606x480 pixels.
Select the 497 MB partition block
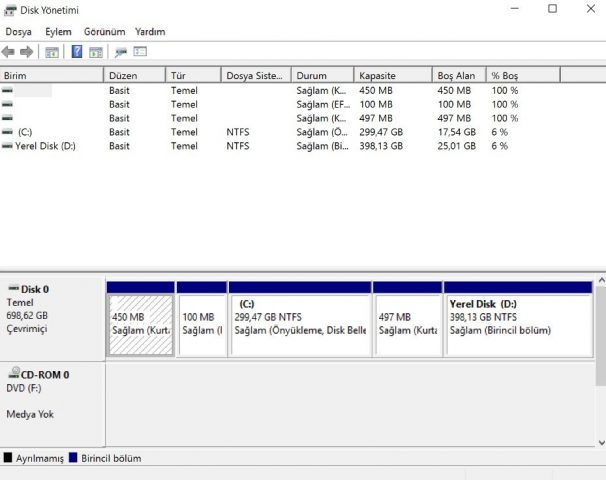408,320
